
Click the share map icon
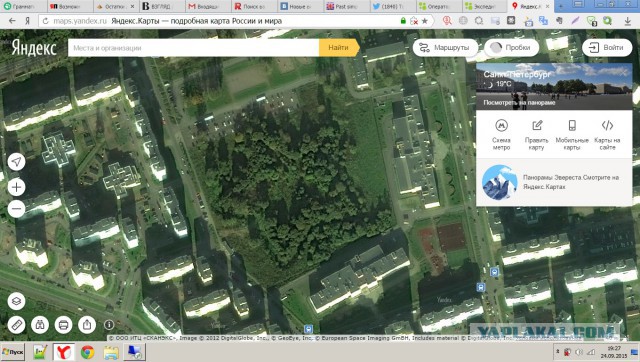click(87, 325)
